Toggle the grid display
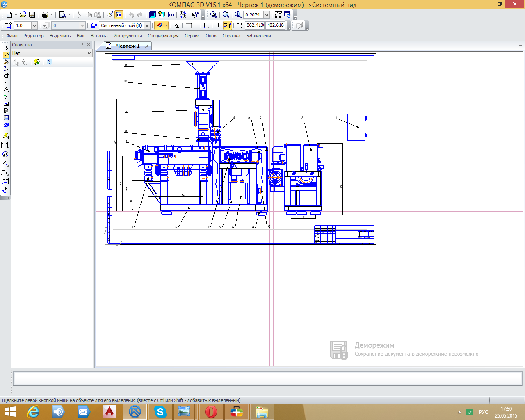Screen dimensions: 525x420 [189, 25]
